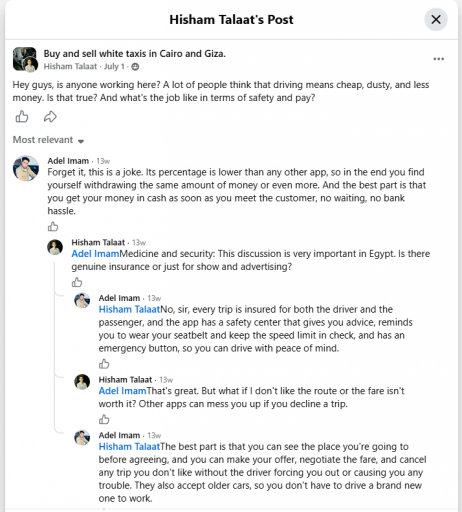Image resolution: width=462 pixels, height=512 pixels.
Task: Like the 'Medicine and security' reply
Action: (x=77, y=282)
